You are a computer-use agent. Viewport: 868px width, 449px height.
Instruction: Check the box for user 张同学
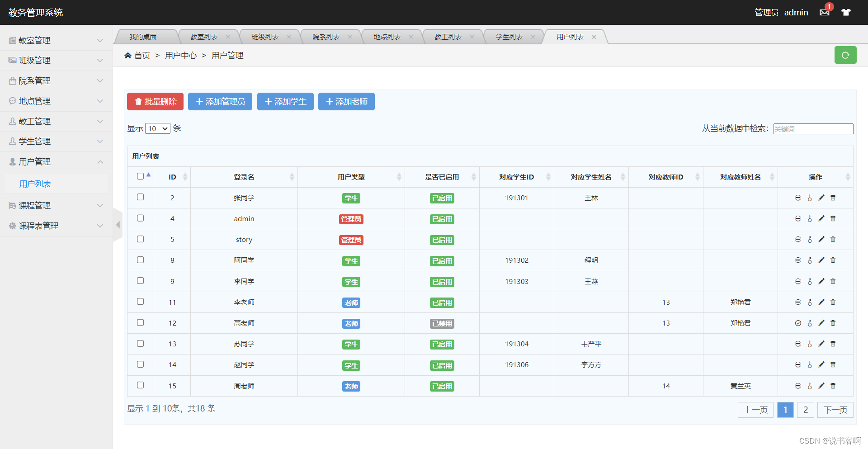tap(140, 197)
